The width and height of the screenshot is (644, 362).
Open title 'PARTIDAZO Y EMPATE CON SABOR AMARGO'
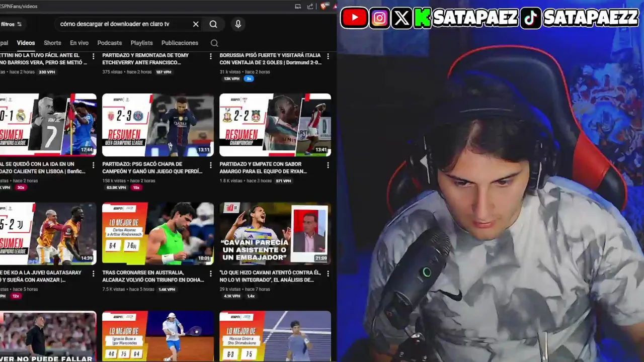point(263,167)
